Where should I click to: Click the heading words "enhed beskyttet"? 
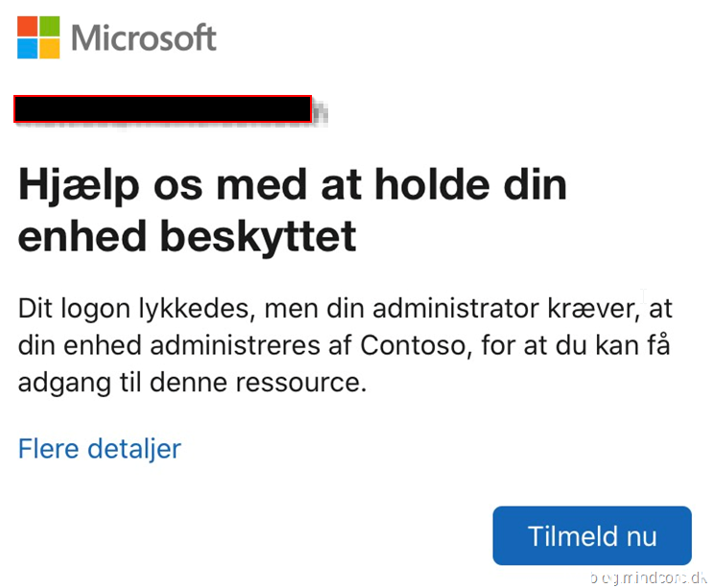[x=187, y=236]
